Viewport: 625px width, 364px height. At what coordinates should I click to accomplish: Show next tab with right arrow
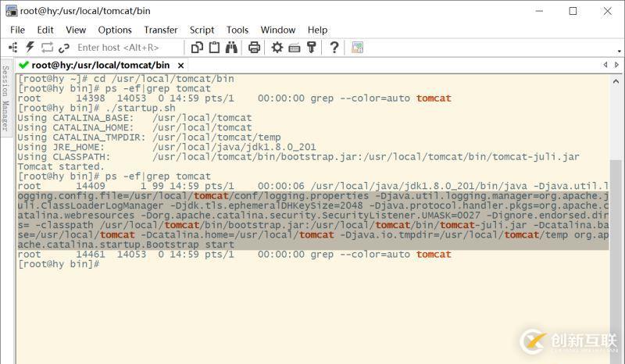(x=616, y=65)
